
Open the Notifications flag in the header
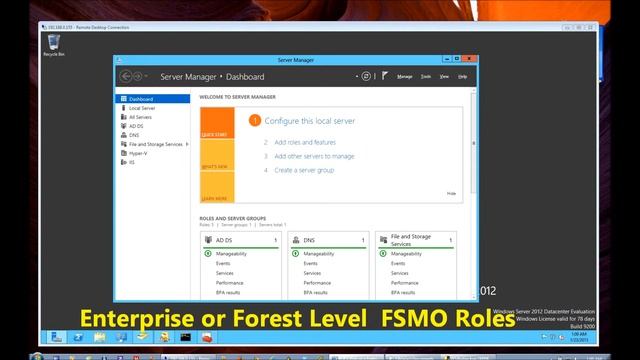coord(384,76)
